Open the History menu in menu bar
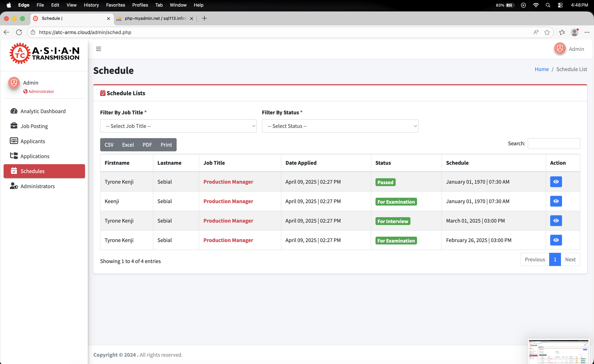Image resolution: width=594 pixels, height=364 pixels. 91,5
